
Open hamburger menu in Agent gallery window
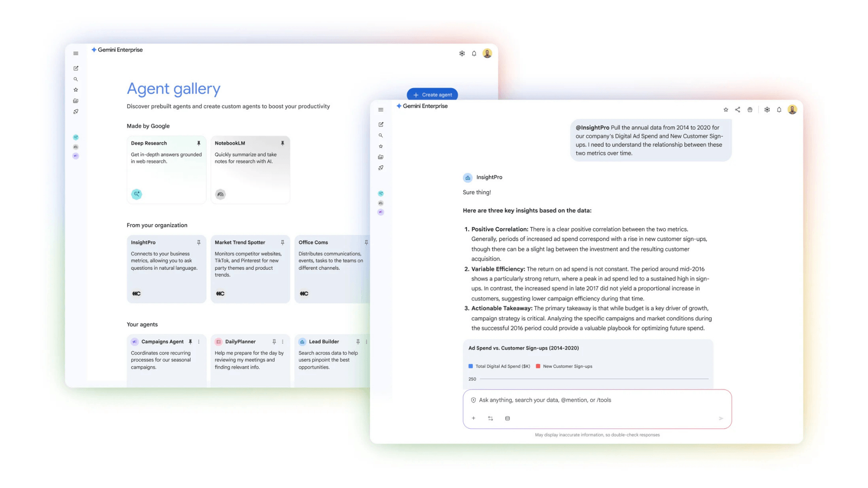pos(76,54)
